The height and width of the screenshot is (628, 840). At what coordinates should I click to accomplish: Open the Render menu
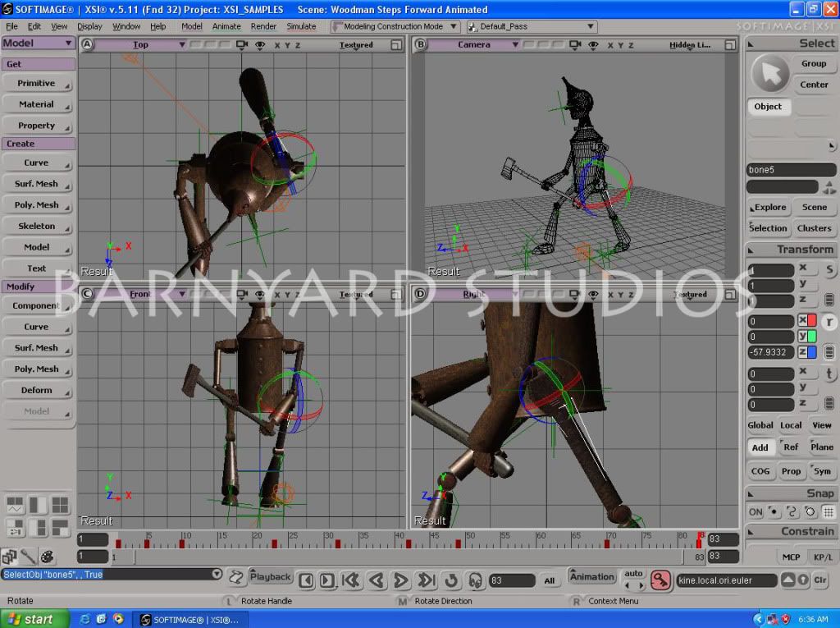click(263, 26)
